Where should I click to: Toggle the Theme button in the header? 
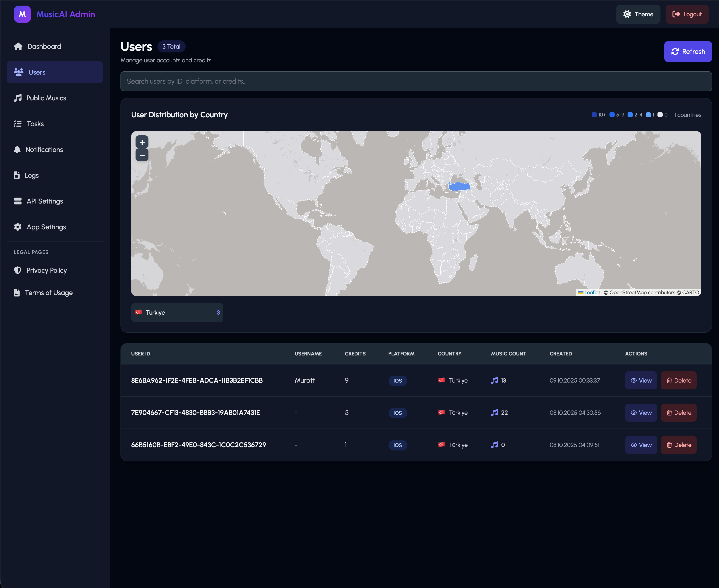[x=638, y=14]
